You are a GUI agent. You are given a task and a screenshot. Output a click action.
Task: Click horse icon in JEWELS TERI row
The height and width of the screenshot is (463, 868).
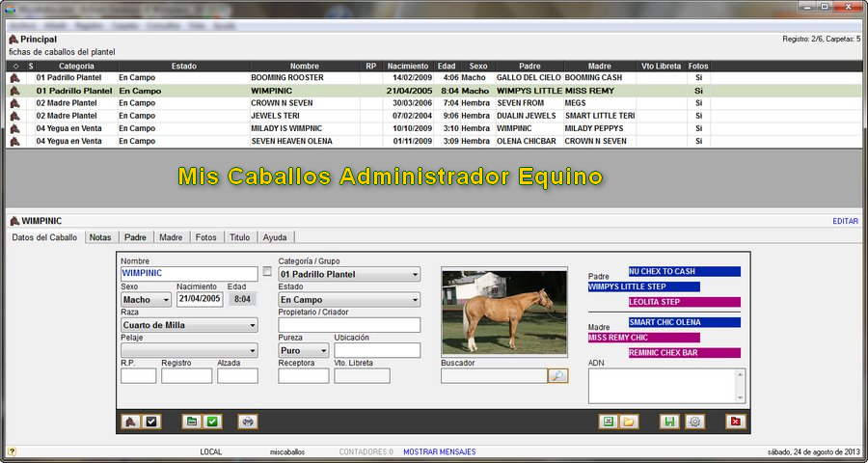pyautogui.click(x=14, y=117)
